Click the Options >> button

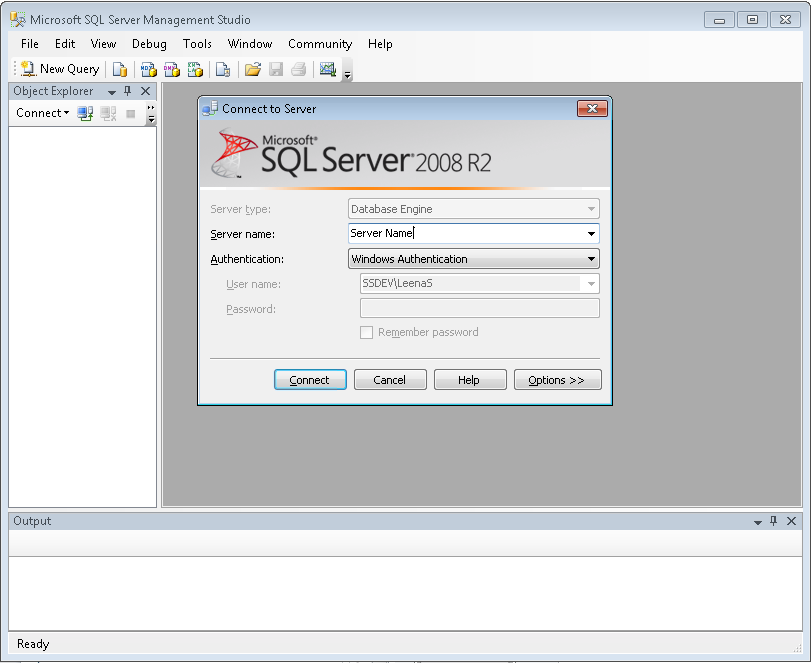pyautogui.click(x=558, y=380)
